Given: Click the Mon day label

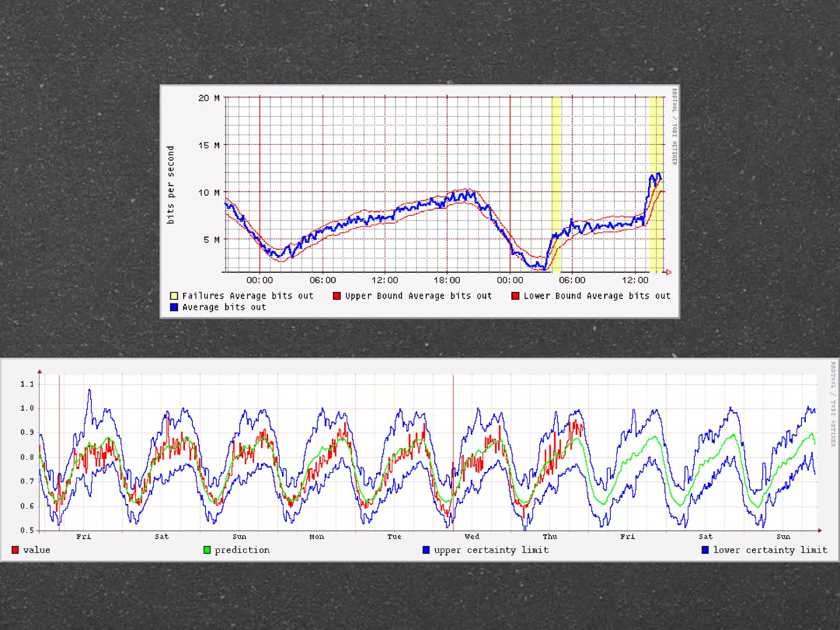Looking at the screenshot, I should click(x=317, y=536).
